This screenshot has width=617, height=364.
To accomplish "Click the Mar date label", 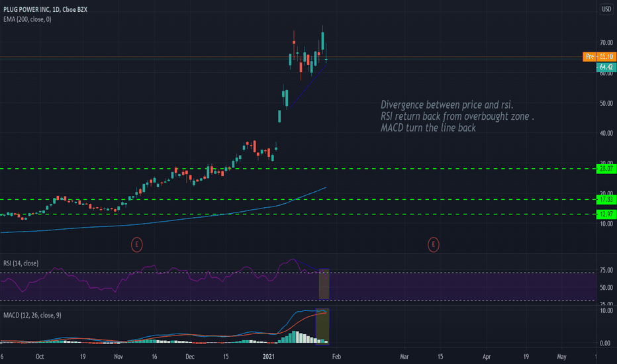I will pyautogui.click(x=404, y=357).
